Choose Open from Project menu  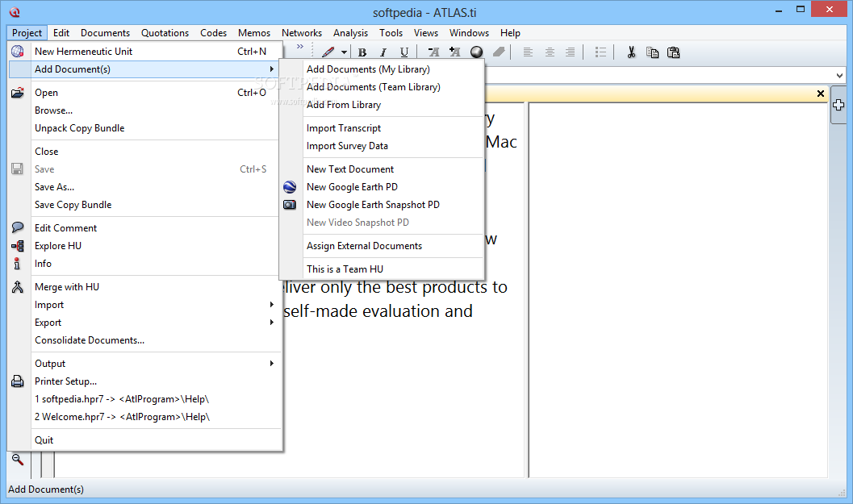(x=144, y=93)
